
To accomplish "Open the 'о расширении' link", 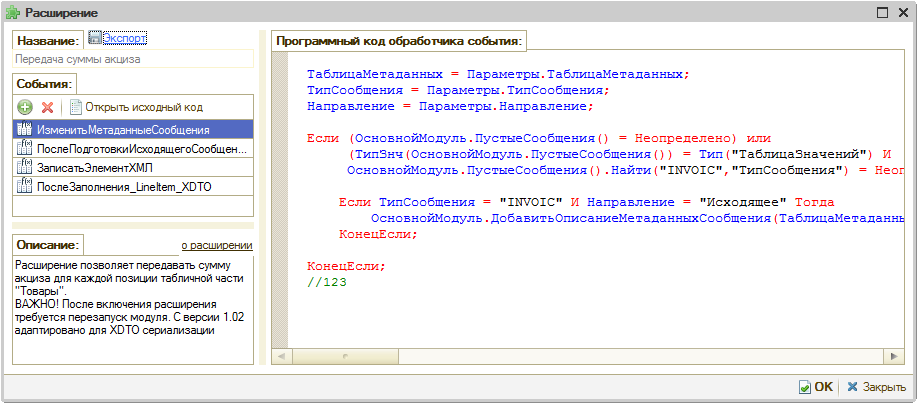I will click(x=216, y=245).
